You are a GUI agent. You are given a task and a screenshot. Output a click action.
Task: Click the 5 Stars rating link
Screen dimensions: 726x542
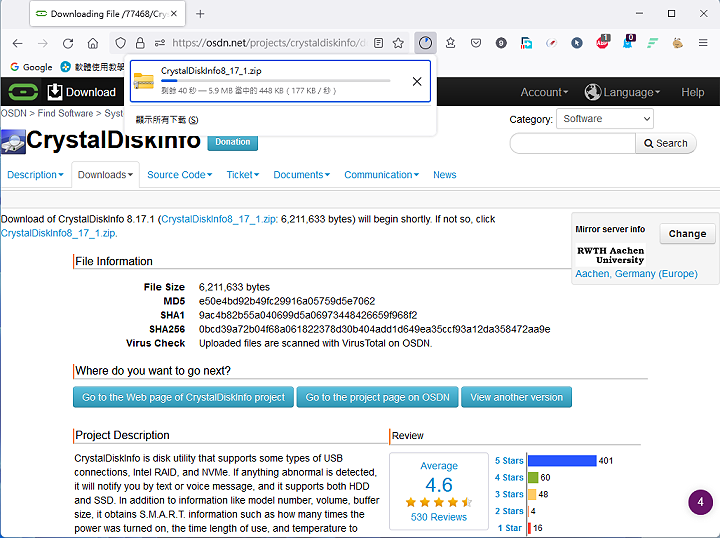click(509, 461)
